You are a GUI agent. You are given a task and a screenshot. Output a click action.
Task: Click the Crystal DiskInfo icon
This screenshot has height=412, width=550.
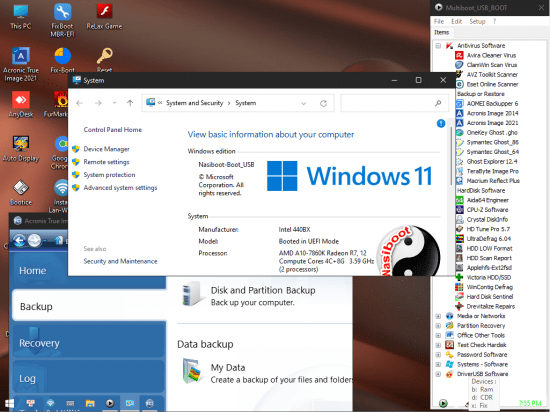click(x=459, y=219)
